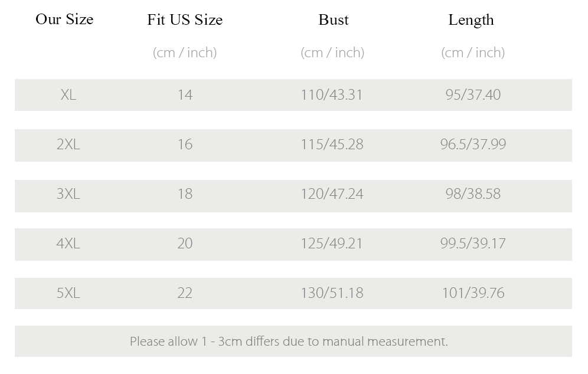
Task: Click US size 16 value
Action: pyautogui.click(x=185, y=145)
